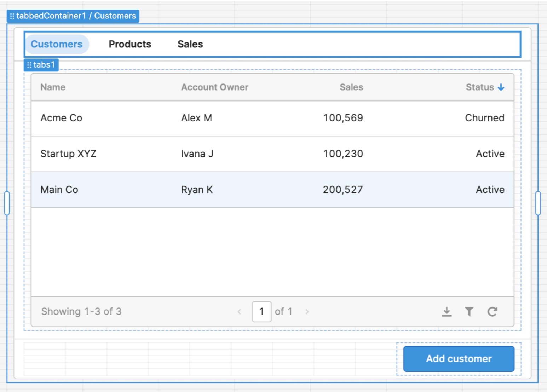Click the right container resize handle
This screenshot has height=392, width=547.
(538, 203)
